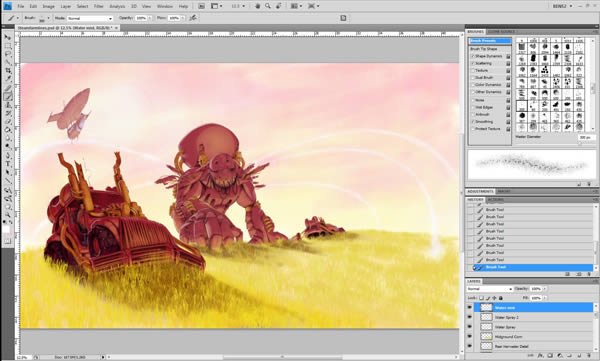Click the Zoom tool in the application bar
This screenshot has width=600, height=361.
pos(268,6)
